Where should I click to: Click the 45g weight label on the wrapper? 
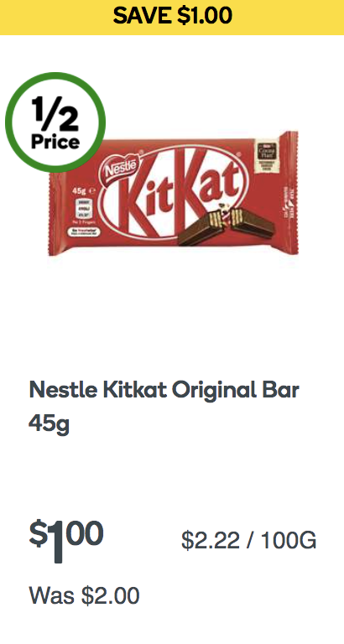click(79, 191)
